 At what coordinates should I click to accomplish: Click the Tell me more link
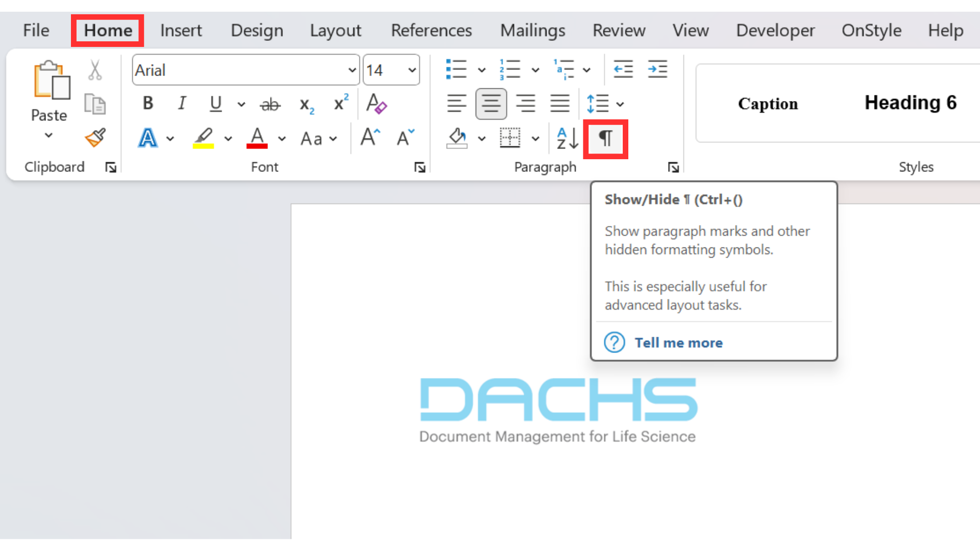(678, 343)
